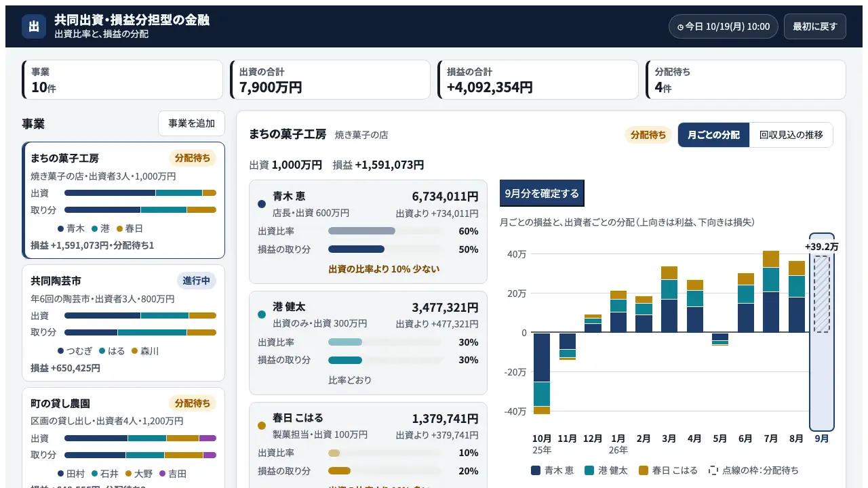This screenshot has width=868, height=488.
Task: Click 青木 恵's 出資比率 60% progress bar
Action: tap(385, 231)
